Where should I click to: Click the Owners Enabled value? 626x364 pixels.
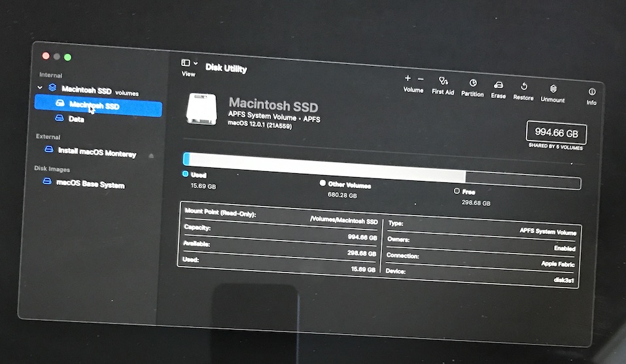pyautogui.click(x=565, y=248)
